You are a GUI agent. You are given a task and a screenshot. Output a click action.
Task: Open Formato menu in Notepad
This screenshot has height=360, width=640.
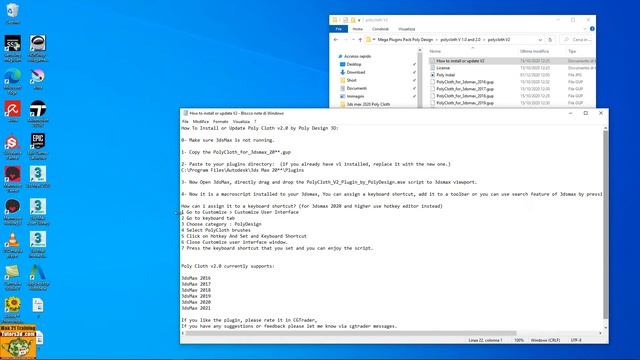(x=220, y=121)
